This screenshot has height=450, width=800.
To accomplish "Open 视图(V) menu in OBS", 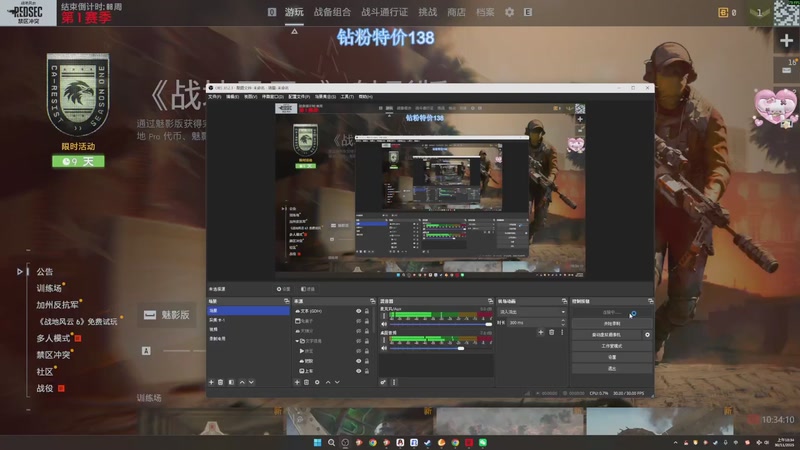I will [250, 96].
